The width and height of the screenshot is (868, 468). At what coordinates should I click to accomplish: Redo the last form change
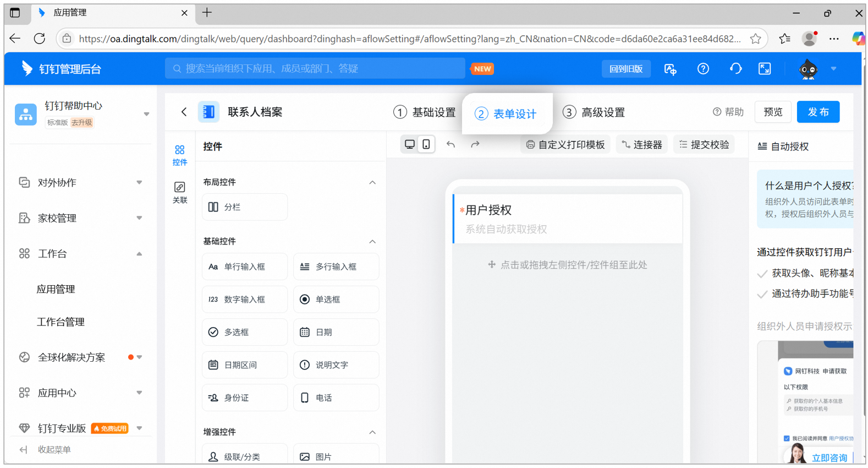tap(475, 144)
